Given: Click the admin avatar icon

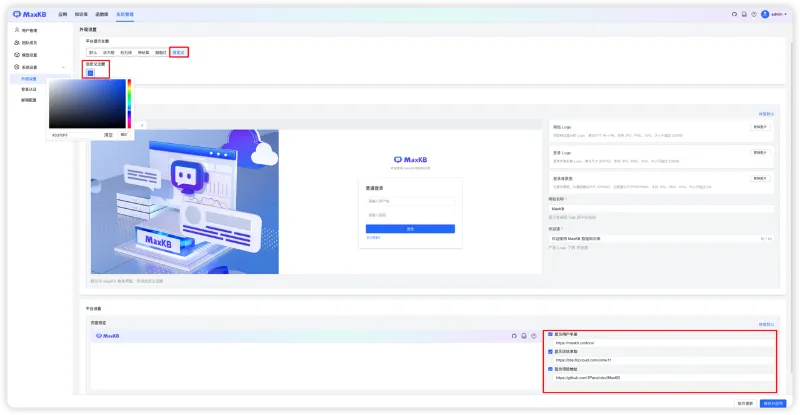Looking at the screenshot, I should point(765,14).
